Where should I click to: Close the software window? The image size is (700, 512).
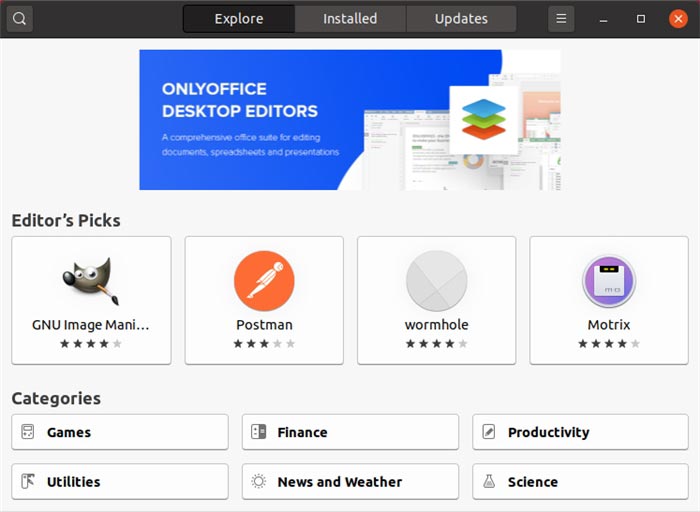pyautogui.click(x=678, y=19)
